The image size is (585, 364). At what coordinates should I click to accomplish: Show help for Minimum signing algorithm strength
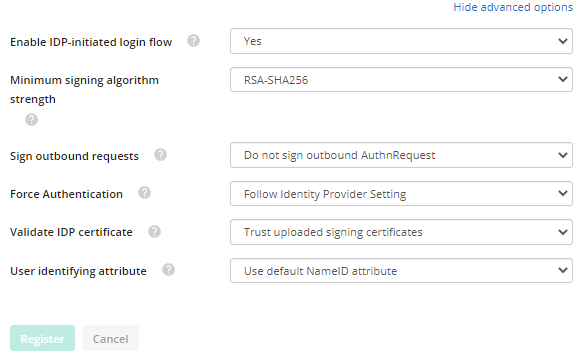tap(31, 120)
